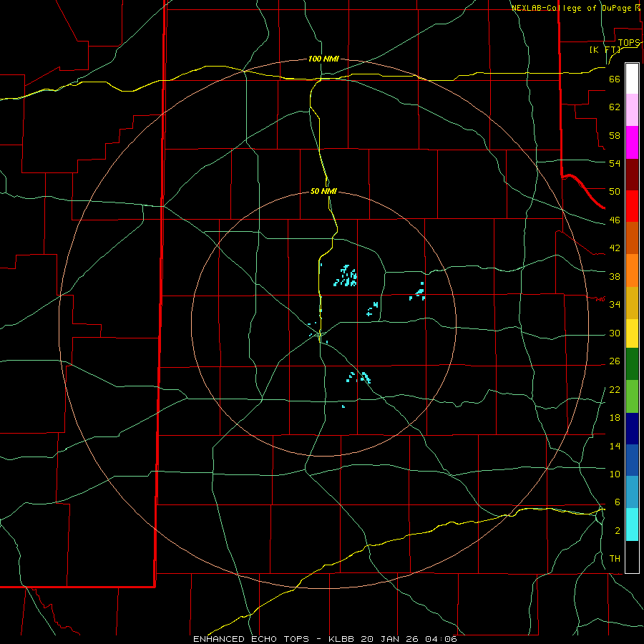Image resolution: width=644 pixels, height=644 pixels.
Task: Click the 38 legend value
Action: tap(615, 276)
